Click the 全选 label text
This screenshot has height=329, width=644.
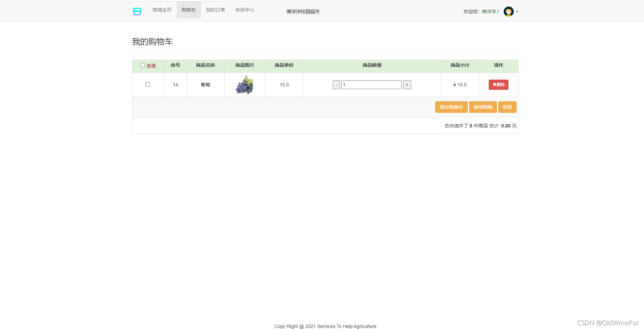(x=151, y=66)
